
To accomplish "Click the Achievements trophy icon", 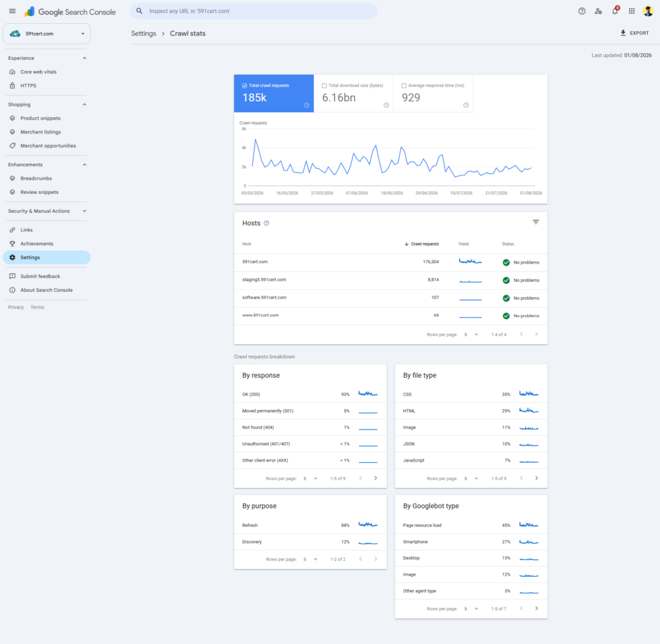I will tap(12, 244).
